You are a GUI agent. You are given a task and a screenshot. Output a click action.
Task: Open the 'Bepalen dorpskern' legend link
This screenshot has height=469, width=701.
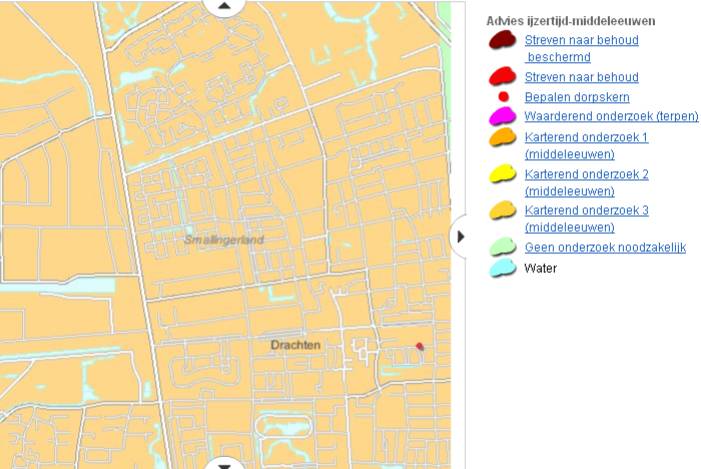tap(577, 97)
